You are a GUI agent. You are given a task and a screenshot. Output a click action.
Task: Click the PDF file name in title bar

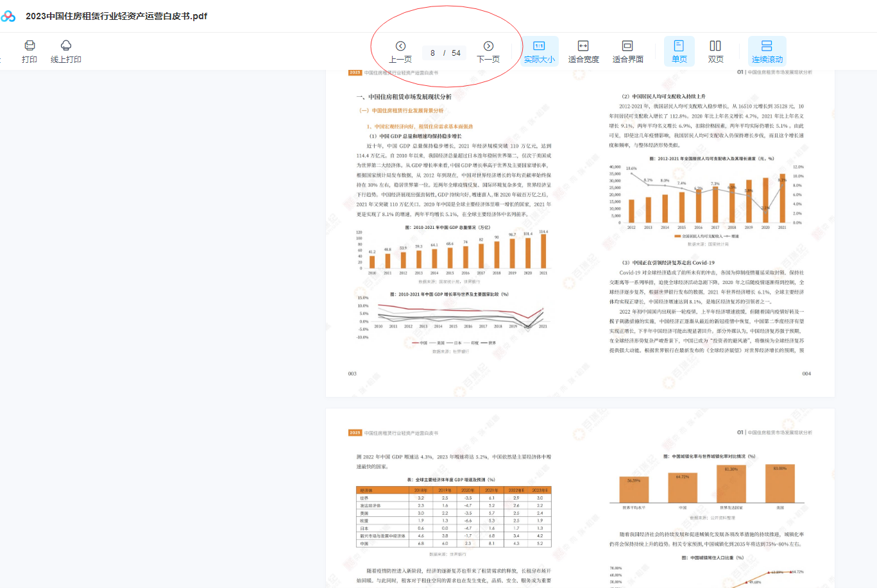coord(116,16)
